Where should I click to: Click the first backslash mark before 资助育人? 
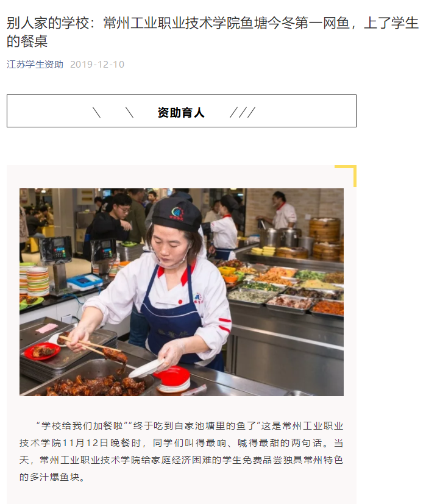(x=96, y=113)
